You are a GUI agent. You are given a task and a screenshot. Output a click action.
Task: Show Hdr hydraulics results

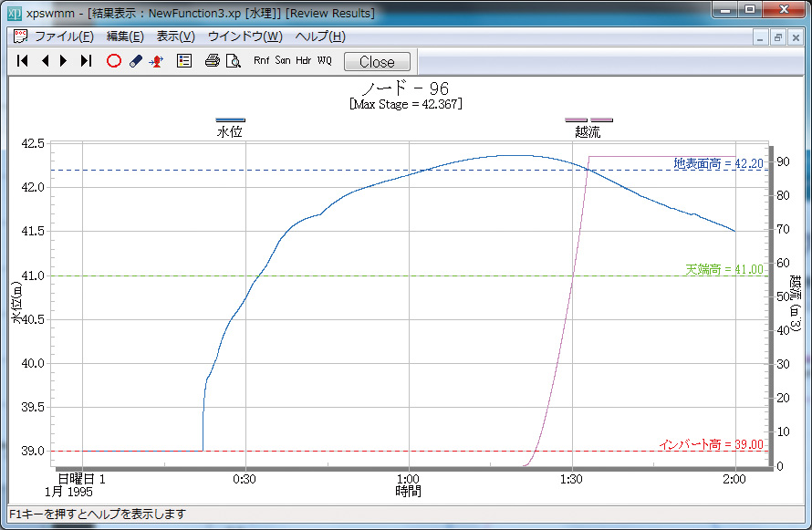(x=304, y=61)
